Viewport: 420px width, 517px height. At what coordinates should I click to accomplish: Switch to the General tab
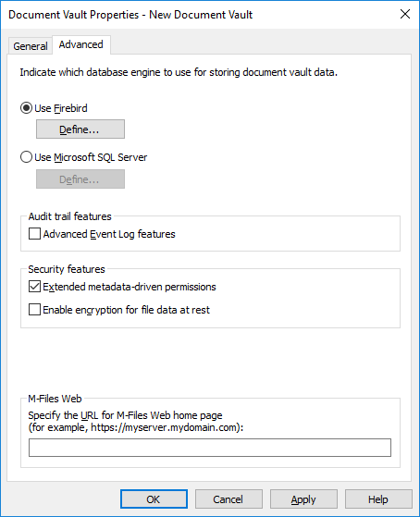tap(31, 46)
